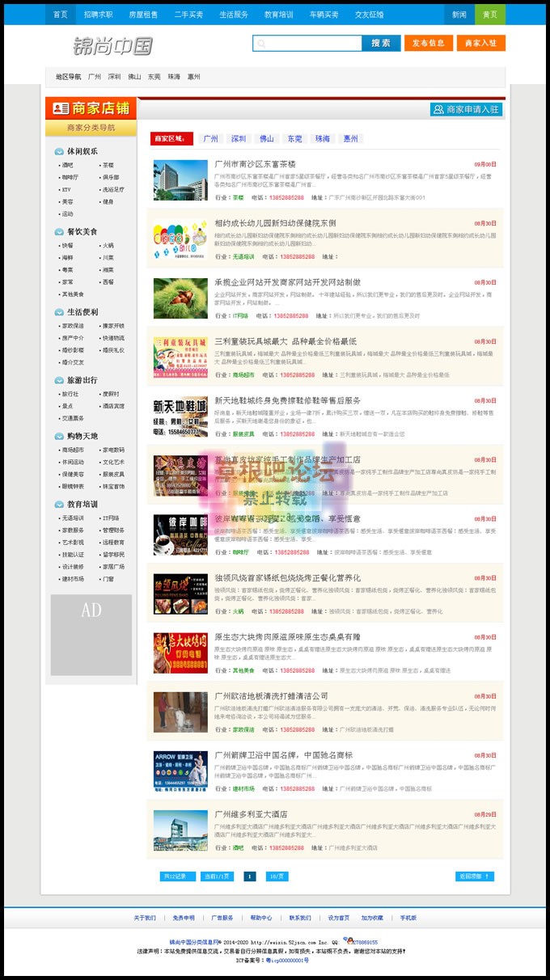550x980 pixels.
Task: Click the 商家店铺 card icon header
Action: (x=91, y=108)
